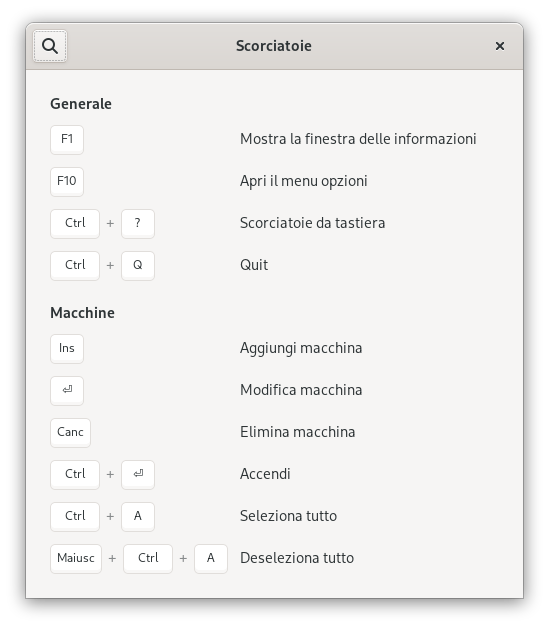Click the 'Macchine' section heading
This screenshot has height=627, width=549.
(x=82, y=313)
